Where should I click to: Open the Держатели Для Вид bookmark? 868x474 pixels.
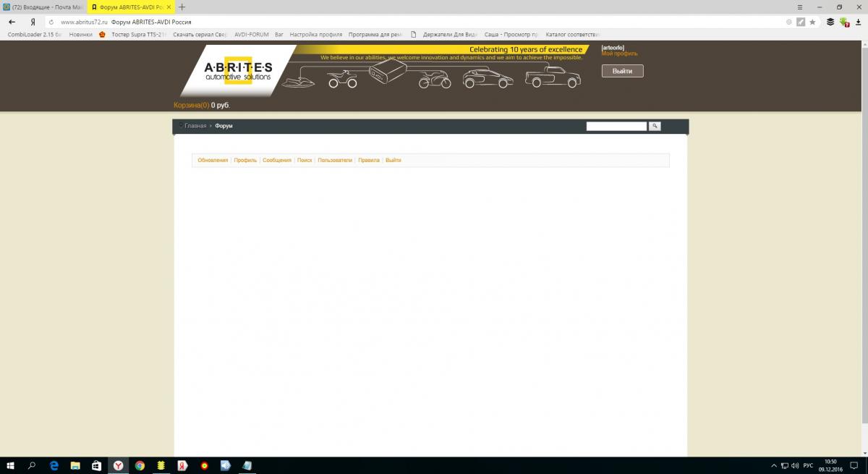pos(443,34)
